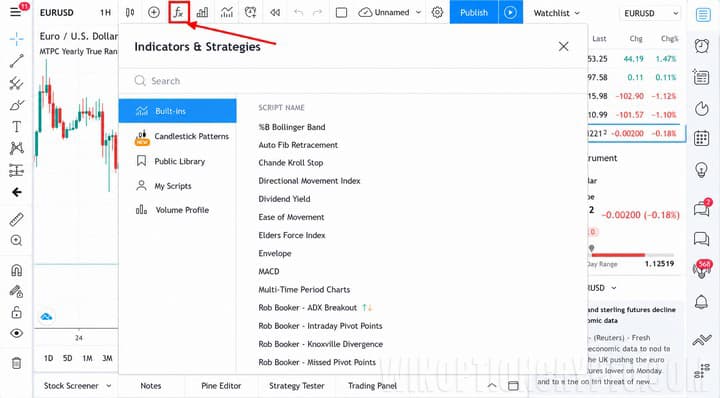Open the hamburger main menu

click(x=16, y=12)
